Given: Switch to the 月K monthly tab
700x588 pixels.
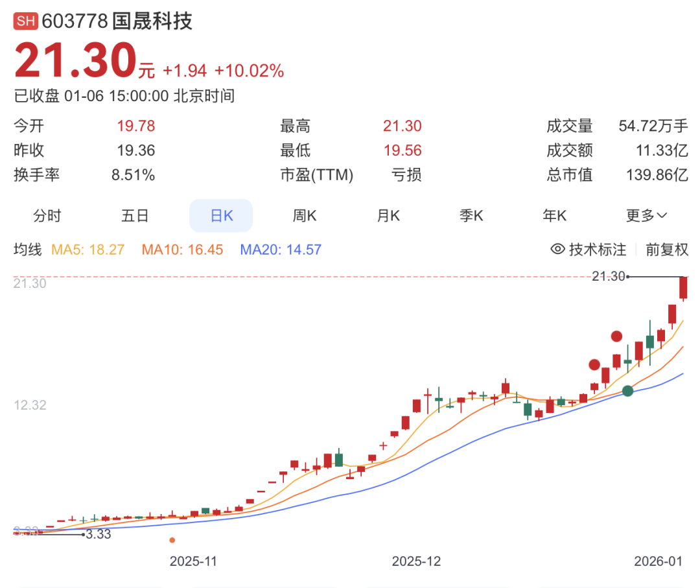Looking at the screenshot, I should (388, 215).
